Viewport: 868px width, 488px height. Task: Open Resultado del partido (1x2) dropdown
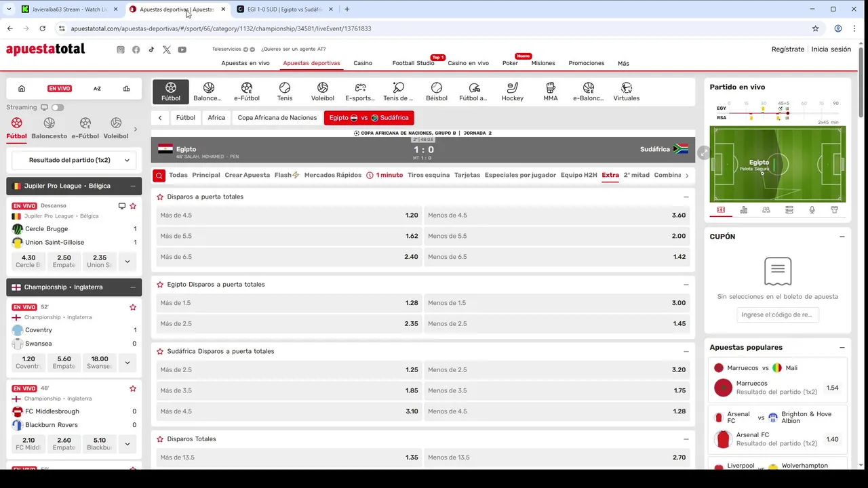(x=74, y=161)
